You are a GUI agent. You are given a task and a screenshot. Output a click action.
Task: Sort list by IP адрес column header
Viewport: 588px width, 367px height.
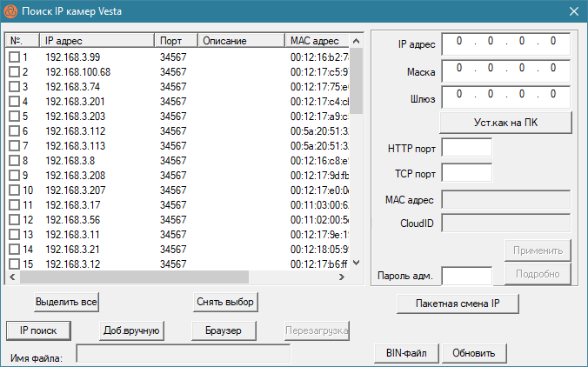point(97,41)
